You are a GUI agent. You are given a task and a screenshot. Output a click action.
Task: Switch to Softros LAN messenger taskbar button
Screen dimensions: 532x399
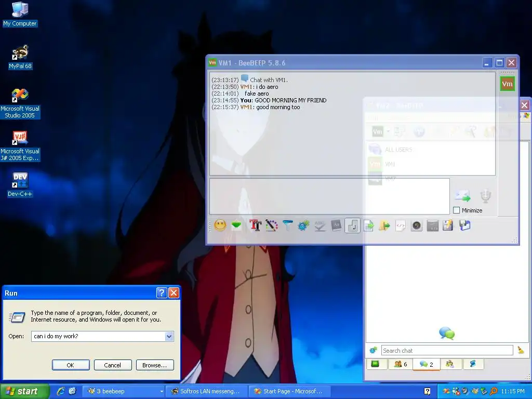click(207, 391)
